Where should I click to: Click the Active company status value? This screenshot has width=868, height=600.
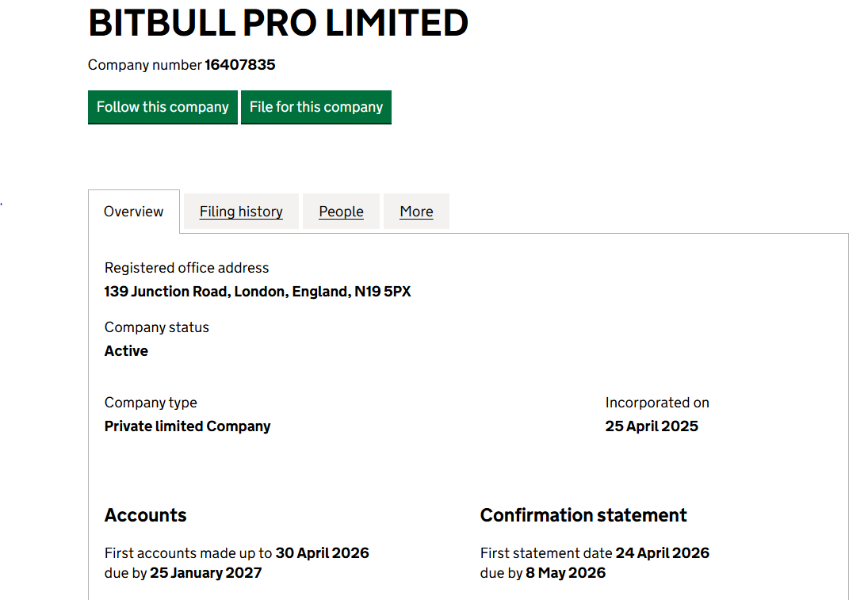126,351
